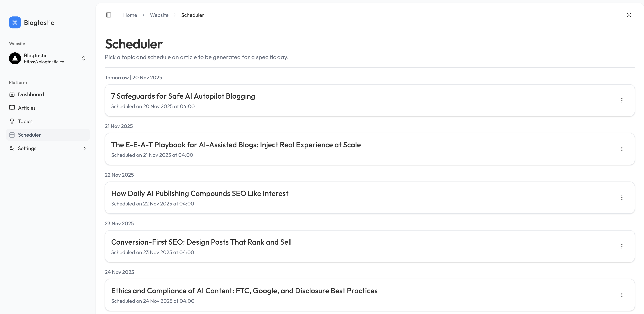
Task: Open the Conversion-First SEO article title
Action: tap(201, 242)
